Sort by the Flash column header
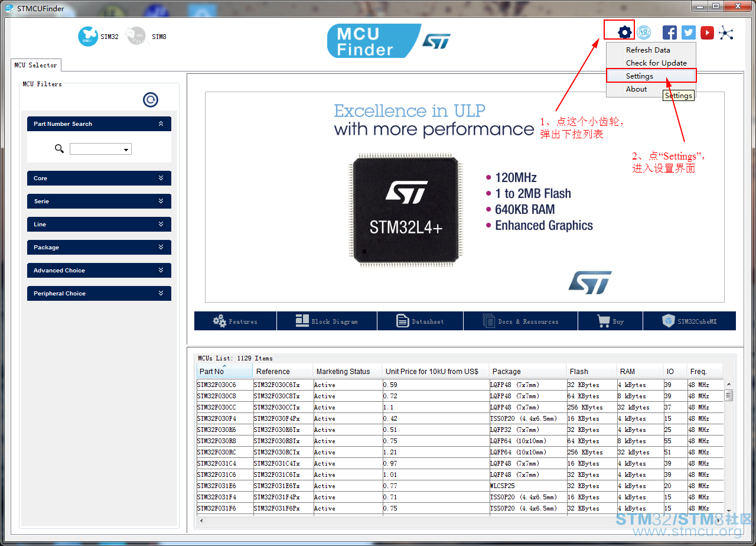This screenshot has height=546, width=756. (592, 371)
